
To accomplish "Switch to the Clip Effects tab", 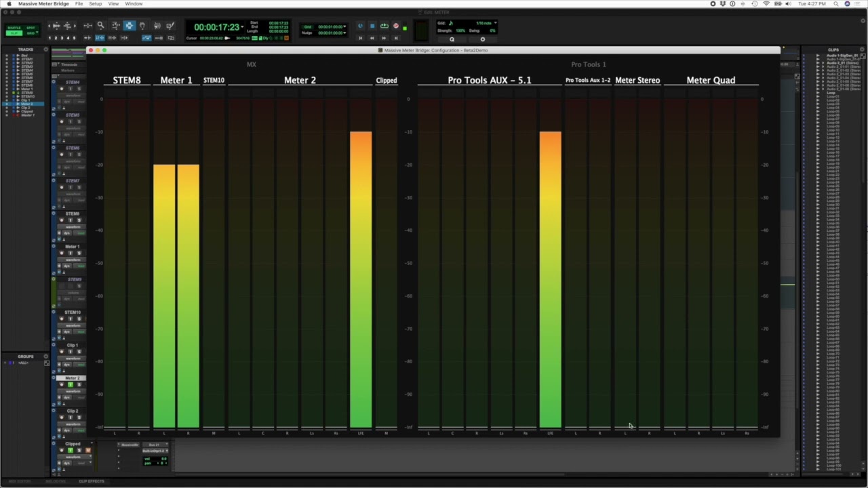I will click(92, 481).
